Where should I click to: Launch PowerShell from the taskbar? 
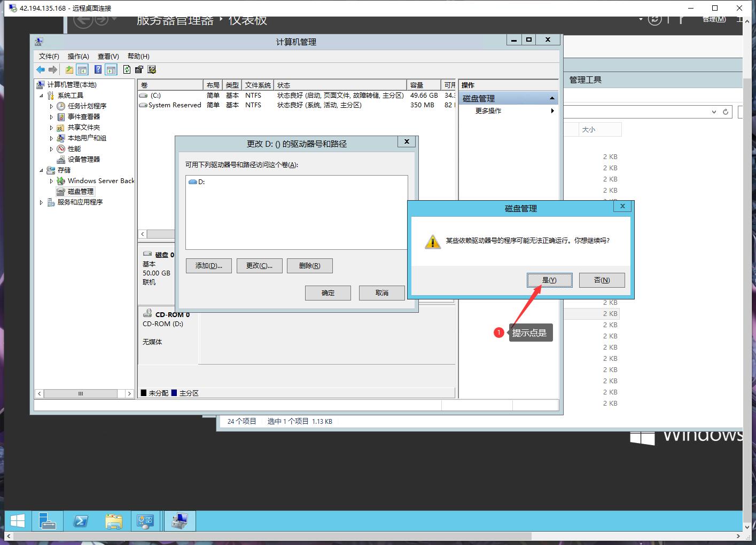(x=81, y=520)
